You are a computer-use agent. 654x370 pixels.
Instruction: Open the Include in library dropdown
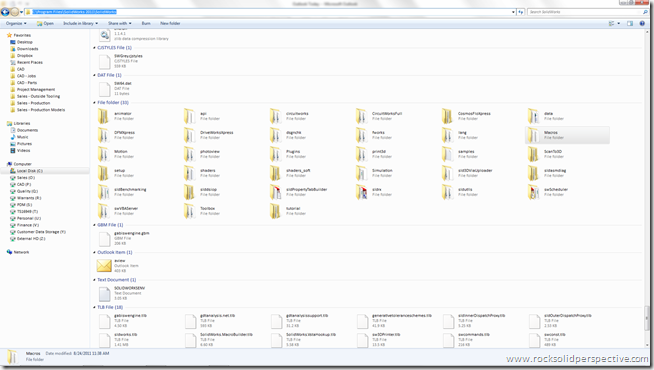[80, 23]
